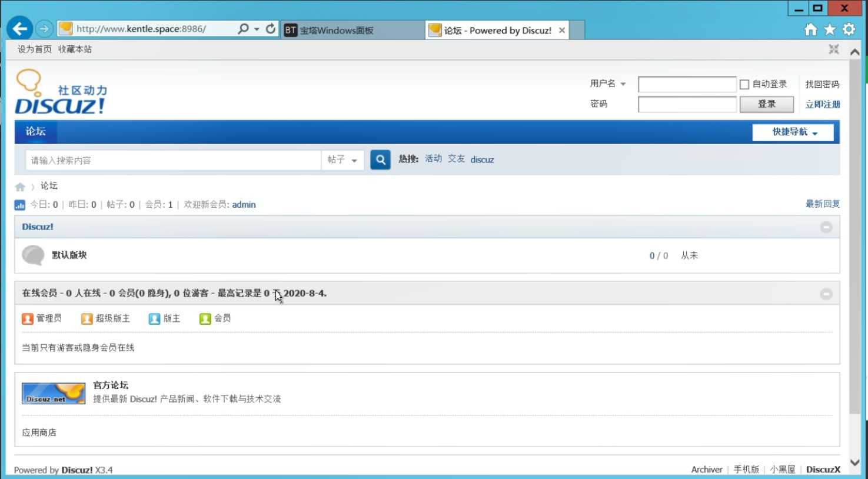Click the 论坛 breadcrumb link

(49, 186)
